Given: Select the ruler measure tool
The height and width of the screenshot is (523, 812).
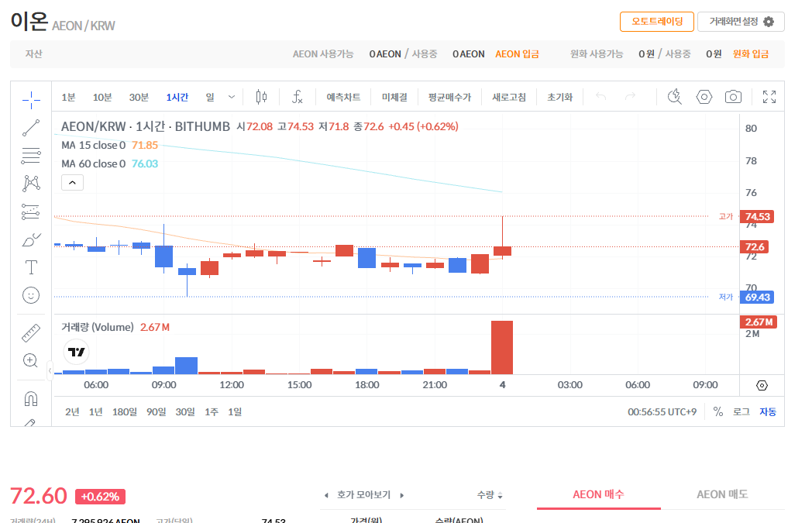Looking at the screenshot, I should pyautogui.click(x=31, y=332).
